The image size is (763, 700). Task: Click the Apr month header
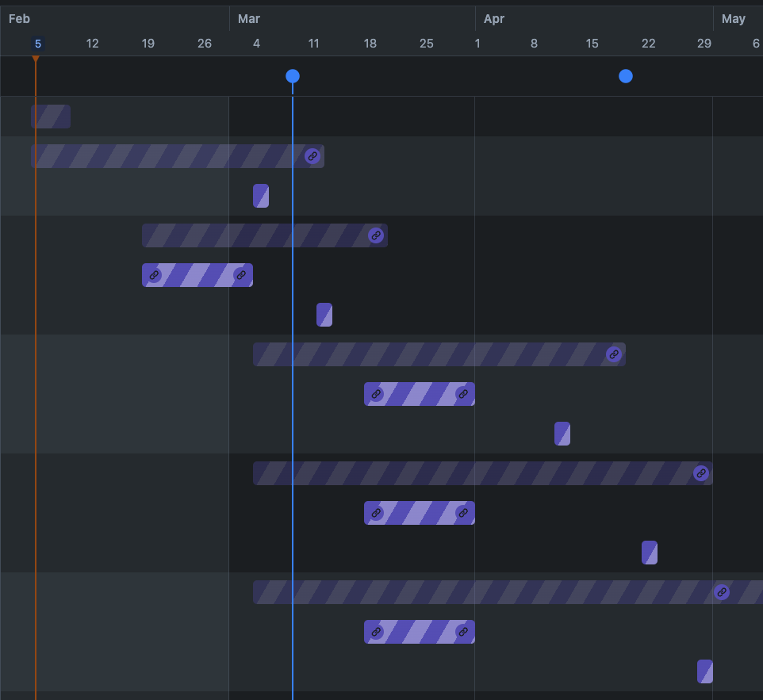pos(494,19)
